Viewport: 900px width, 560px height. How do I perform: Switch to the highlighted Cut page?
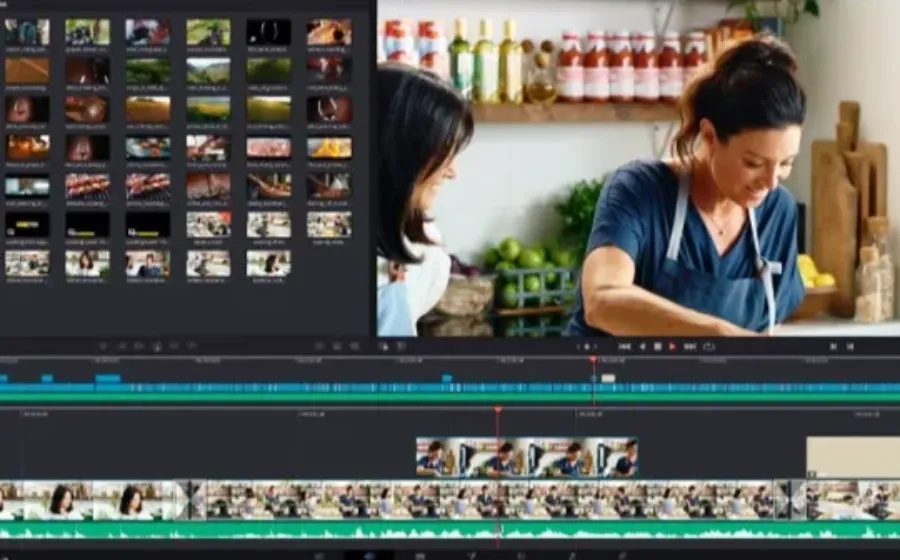point(369,555)
